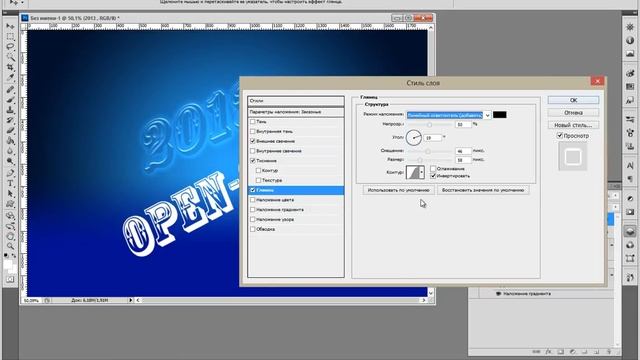Select the Lasso tool
This screenshot has width=640, height=360.
[10, 47]
